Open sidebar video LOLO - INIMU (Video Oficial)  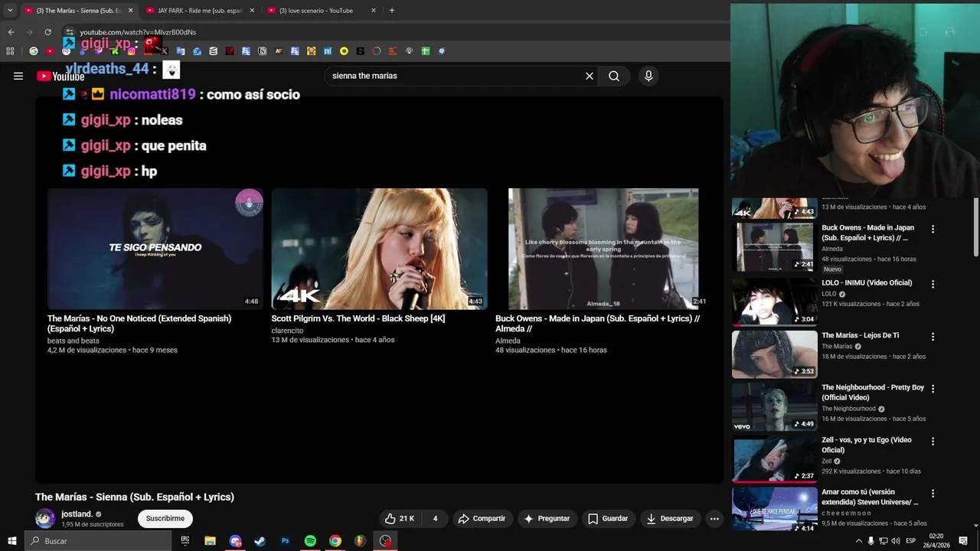click(x=867, y=282)
